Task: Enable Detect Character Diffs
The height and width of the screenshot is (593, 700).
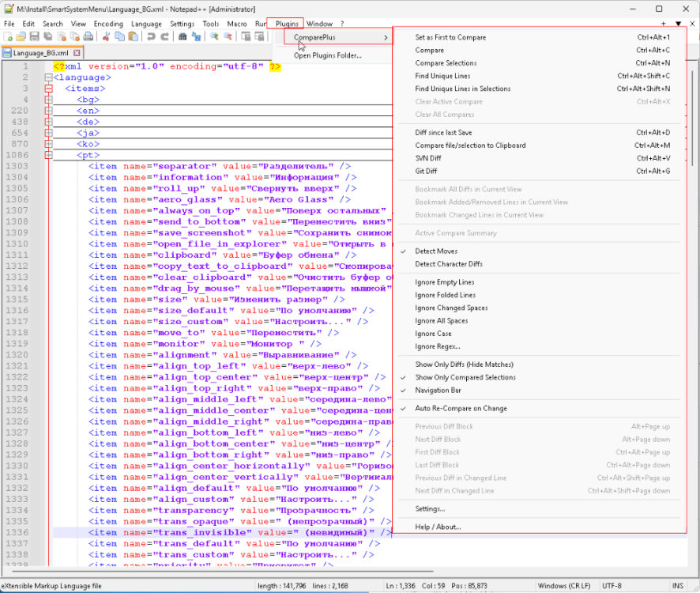Action: [539, 264]
